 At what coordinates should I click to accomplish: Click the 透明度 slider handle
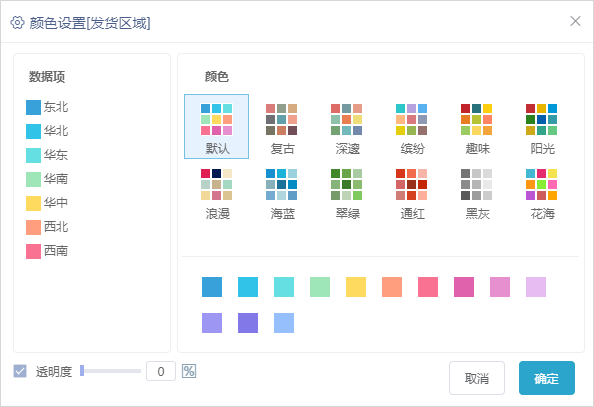point(82,371)
